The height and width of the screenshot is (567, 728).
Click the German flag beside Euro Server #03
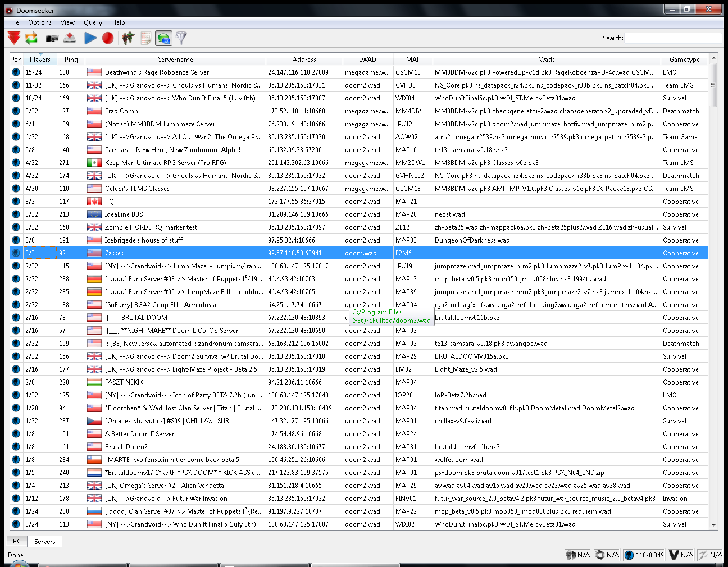click(x=94, y=279)
